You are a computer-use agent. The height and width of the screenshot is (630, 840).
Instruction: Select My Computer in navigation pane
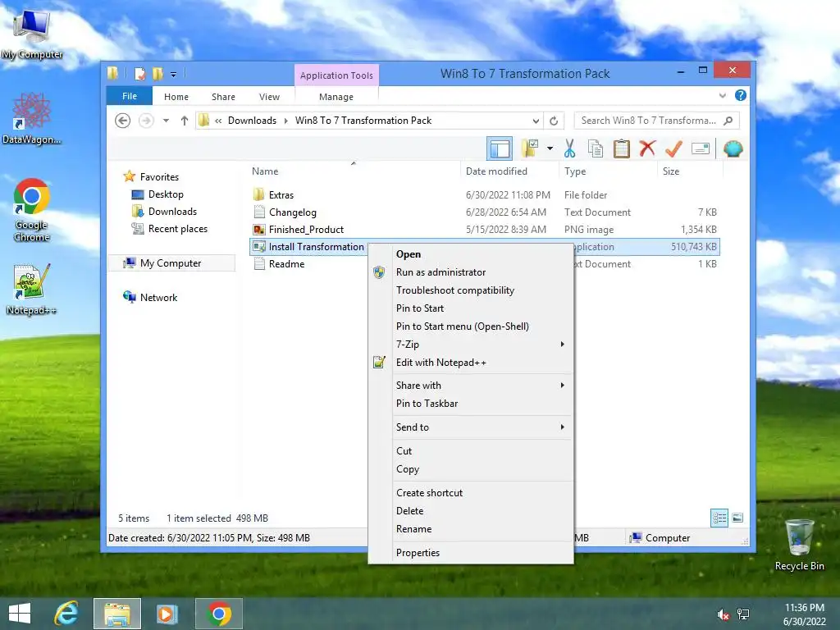171,263
